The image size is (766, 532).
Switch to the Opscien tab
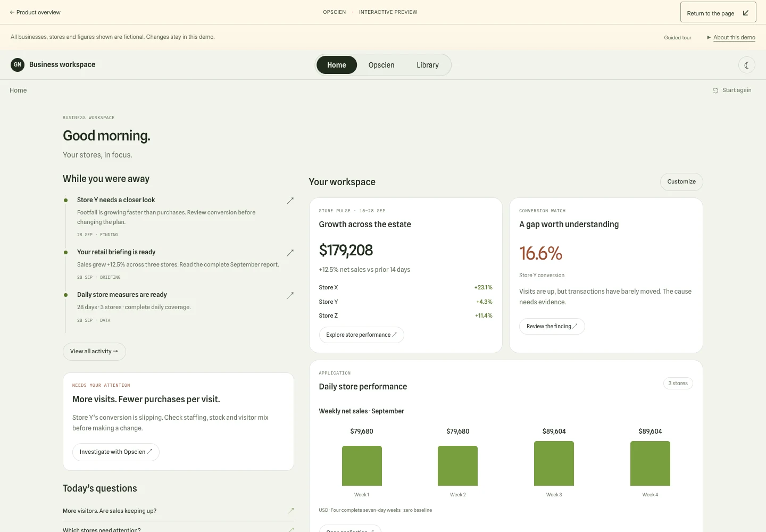(381, 65)
